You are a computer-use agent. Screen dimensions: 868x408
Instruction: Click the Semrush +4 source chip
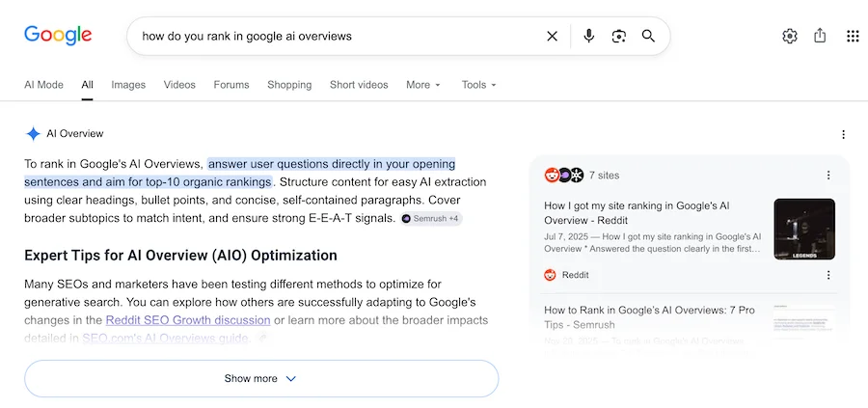point(431,219)
